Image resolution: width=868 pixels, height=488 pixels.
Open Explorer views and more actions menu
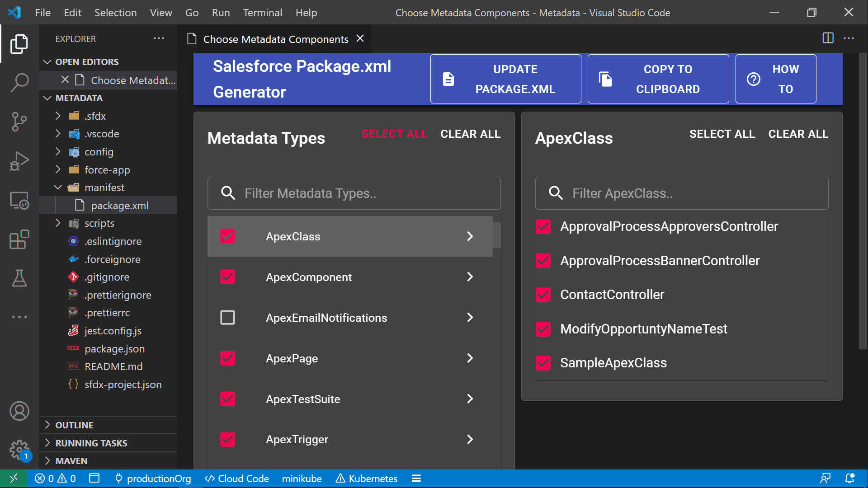[x=159, y=39]
